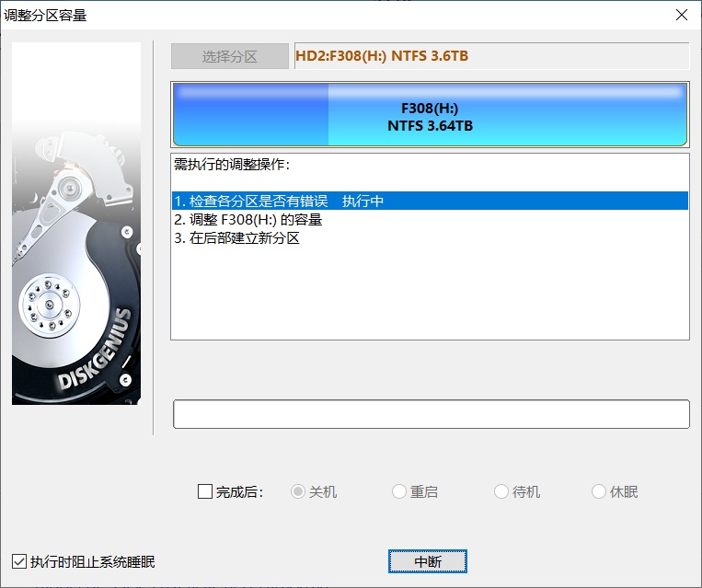Click the DiskGenius hard drive image

pos(76,224)
